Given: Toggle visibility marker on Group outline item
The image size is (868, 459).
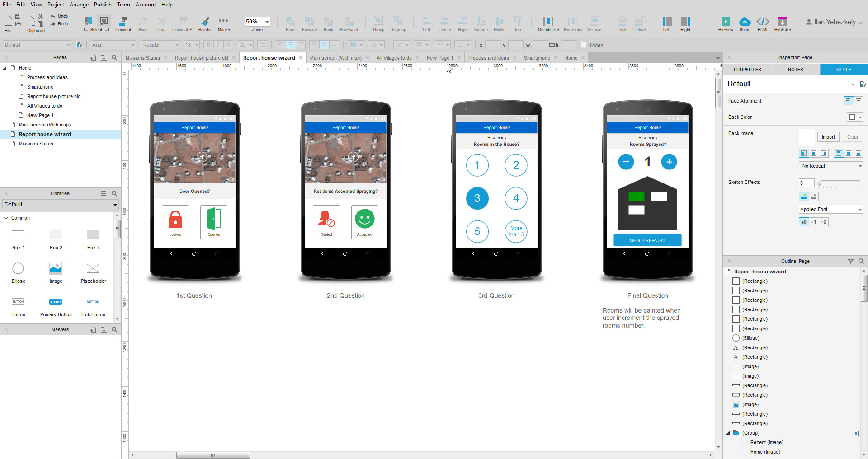Looking at the screenshot, I should click(856, 433).
